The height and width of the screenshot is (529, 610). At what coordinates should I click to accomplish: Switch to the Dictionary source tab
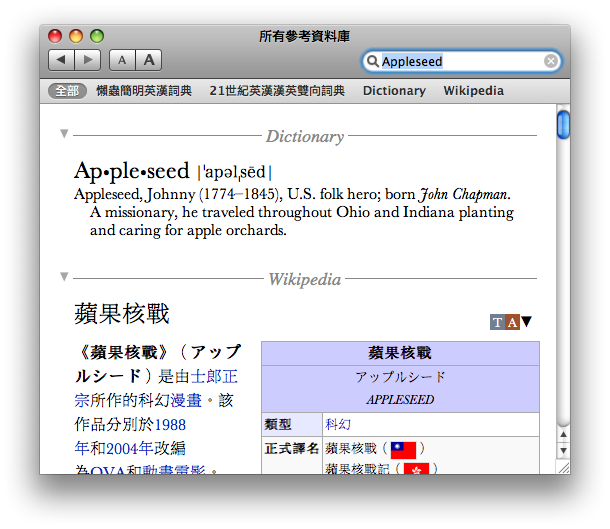(x=394, y=91)
